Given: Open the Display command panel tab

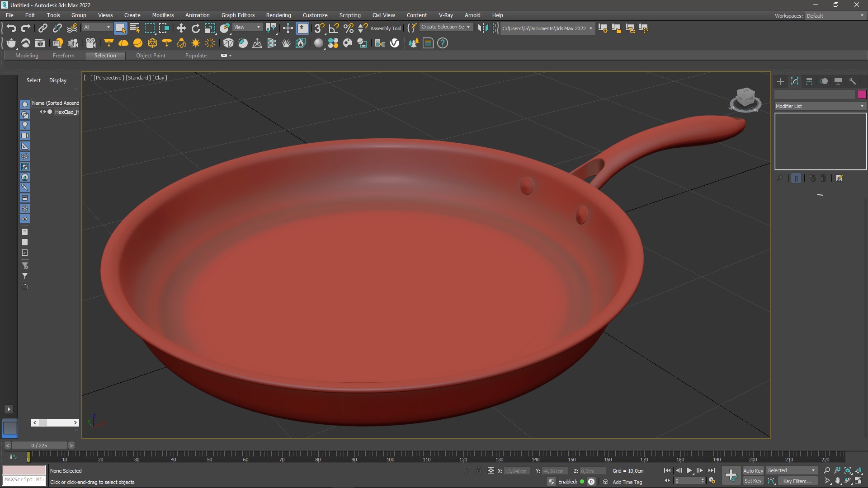Looking at the screenshot, I should 838,81.
